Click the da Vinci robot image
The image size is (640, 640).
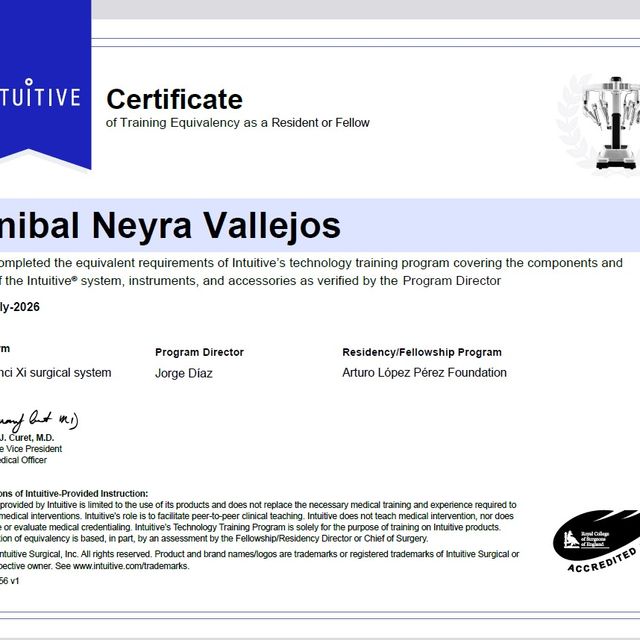pos(611,123)
